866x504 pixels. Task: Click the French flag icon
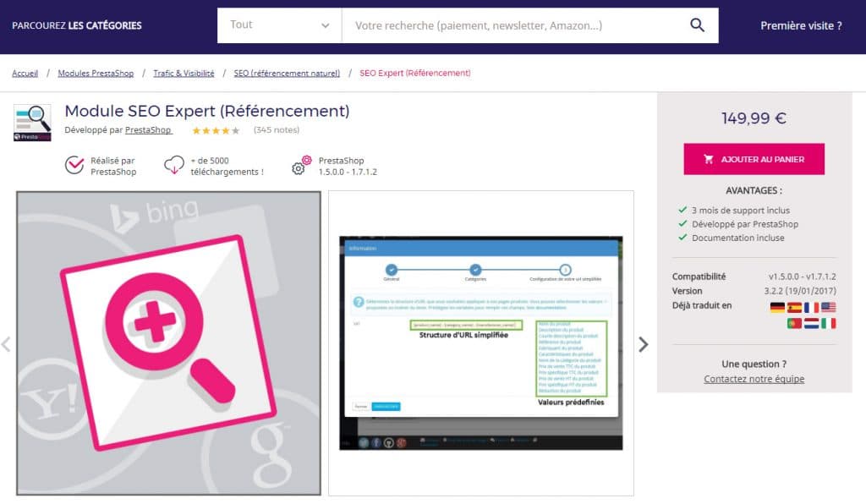click(x=811, y=308)
